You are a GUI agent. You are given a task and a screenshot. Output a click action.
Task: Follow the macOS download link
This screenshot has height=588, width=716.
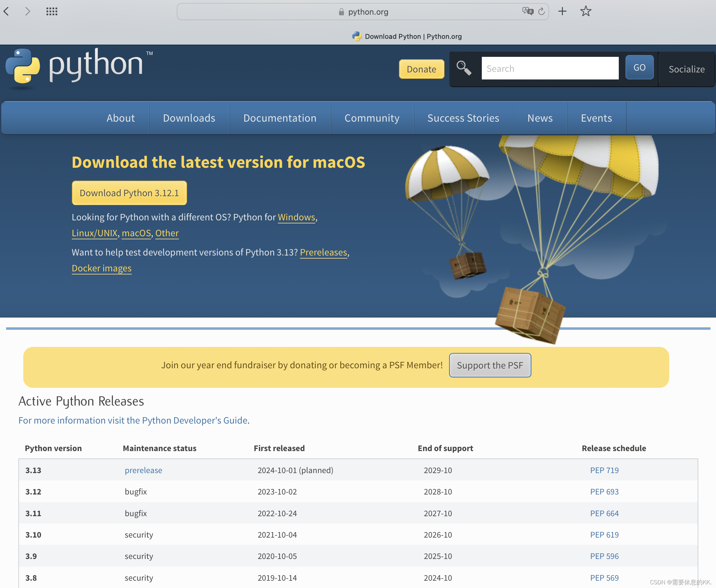(136, 233)
